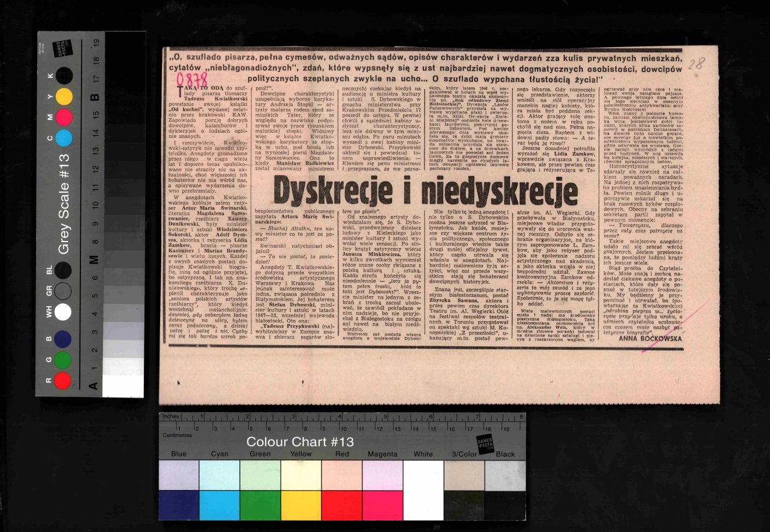Click the letter A on the grey scale
770x532 pixels.
(x=93, y=385)
